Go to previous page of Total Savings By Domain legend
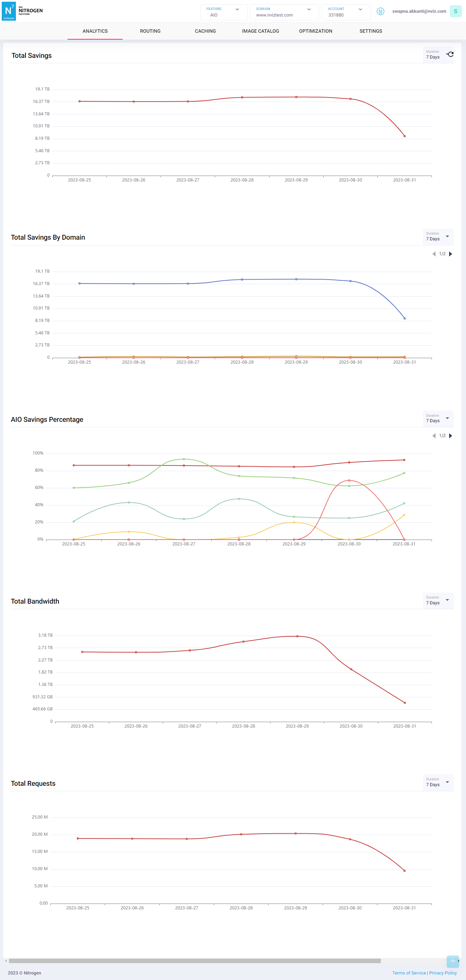 click(434, 254)
